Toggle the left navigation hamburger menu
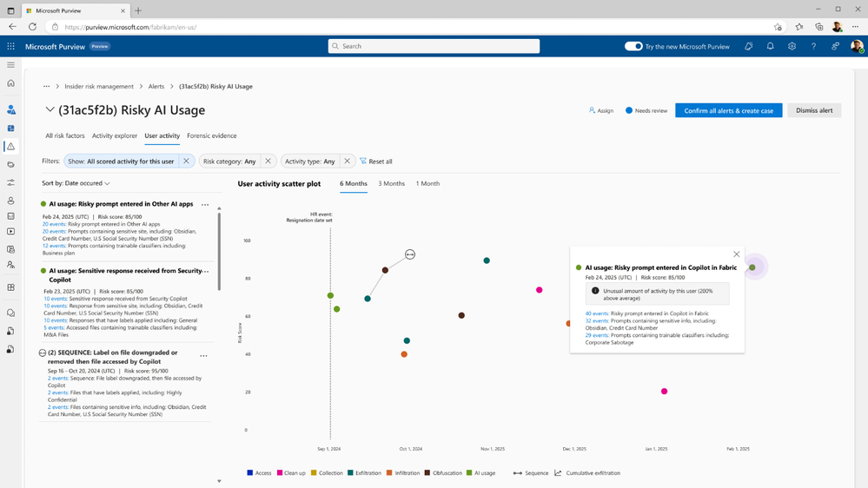 click(10, 65)
